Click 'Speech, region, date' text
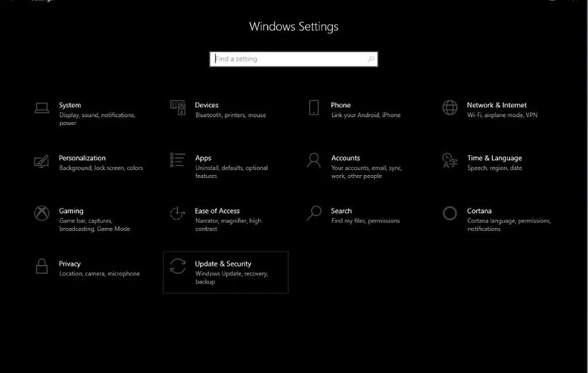Image resolution: width=588 pixels, height=373 pixels. click(x=494, y=168)
